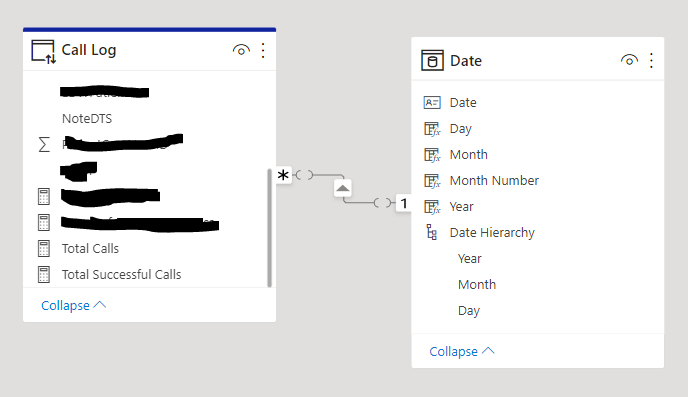
Task: Toggle visibility eye on Date table
Action: point(629,60)
